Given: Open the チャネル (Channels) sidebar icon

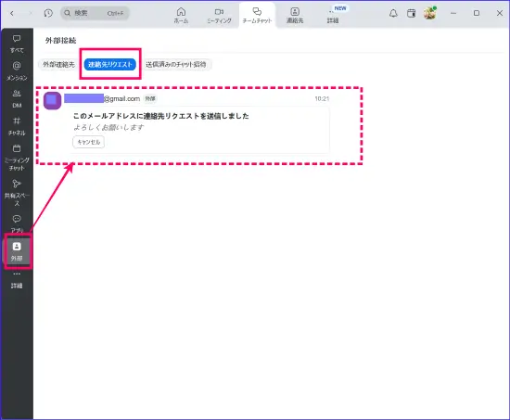Looking at the screenshot, I should (17, 126).
